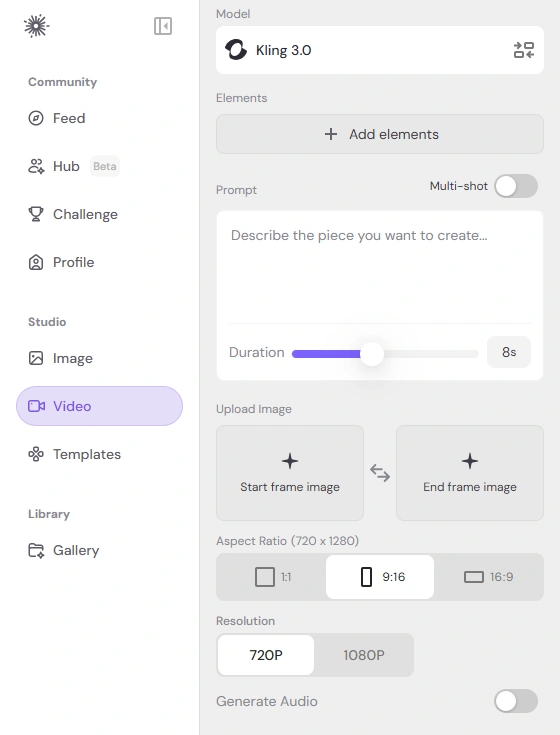Click the Templates flower icon
560x735 pixels.
tap(36, 454)
